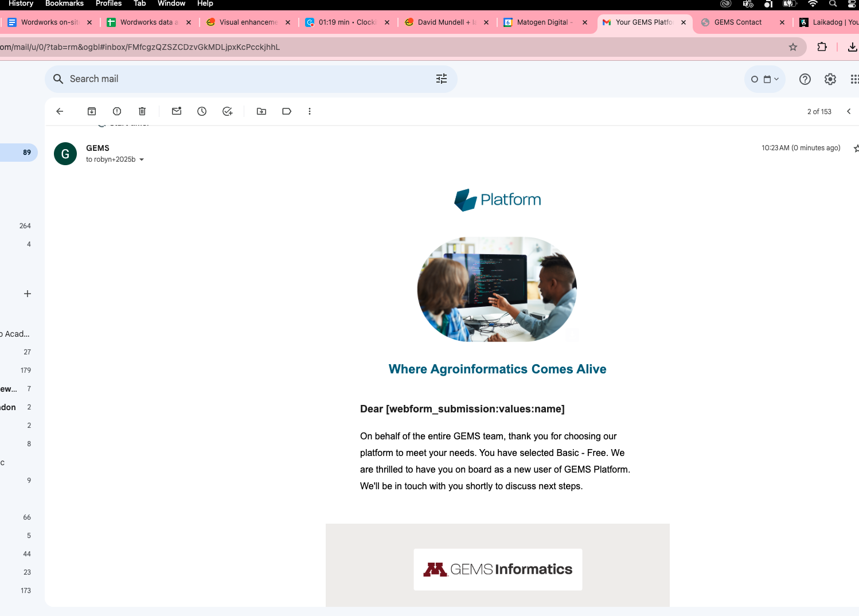
Task: Report this email as spam
Action: click(117, 111)
